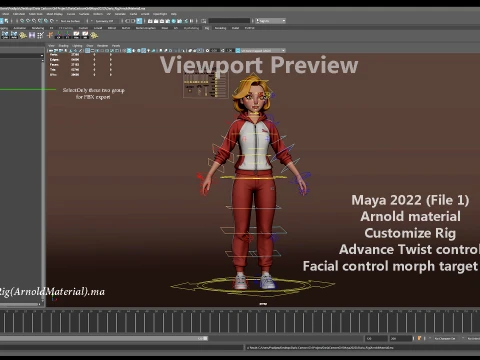The height and width of the screenshot is (360, 480).
Task: Open the viewport Shading panel menu
Action: (x=63, y=46)
